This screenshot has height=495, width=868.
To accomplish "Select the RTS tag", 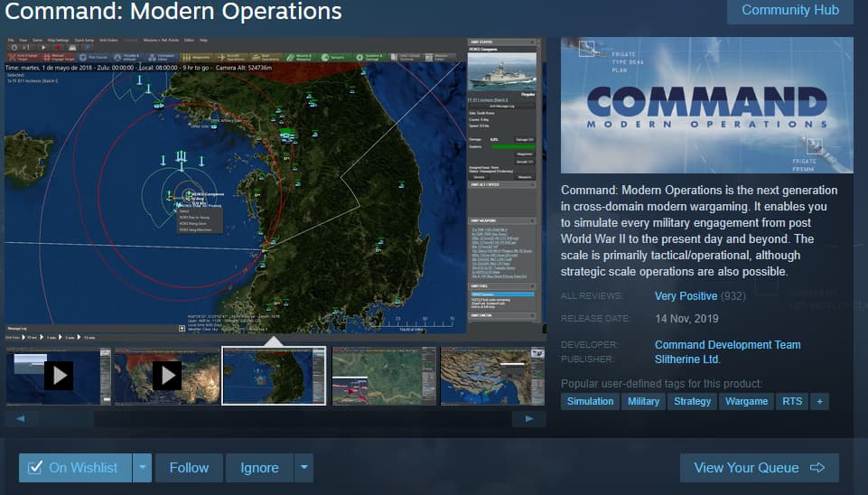I will pyautogui.click(x=792, y=401).
